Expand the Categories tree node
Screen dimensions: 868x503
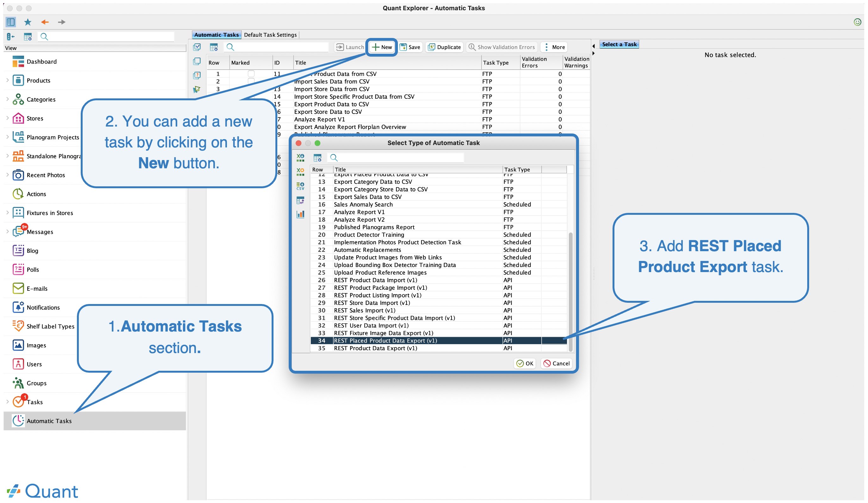[x=8, y=99]
